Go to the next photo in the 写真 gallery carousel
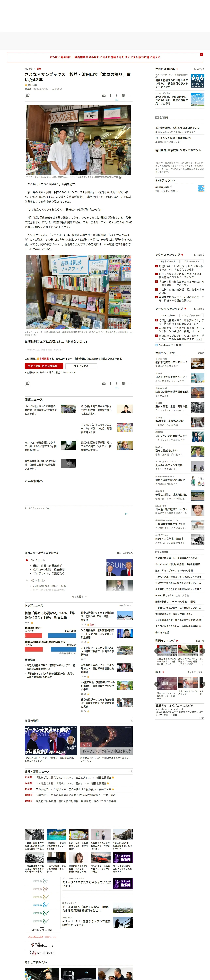Screen dimensions: 210x980 [x=203, y=684]
